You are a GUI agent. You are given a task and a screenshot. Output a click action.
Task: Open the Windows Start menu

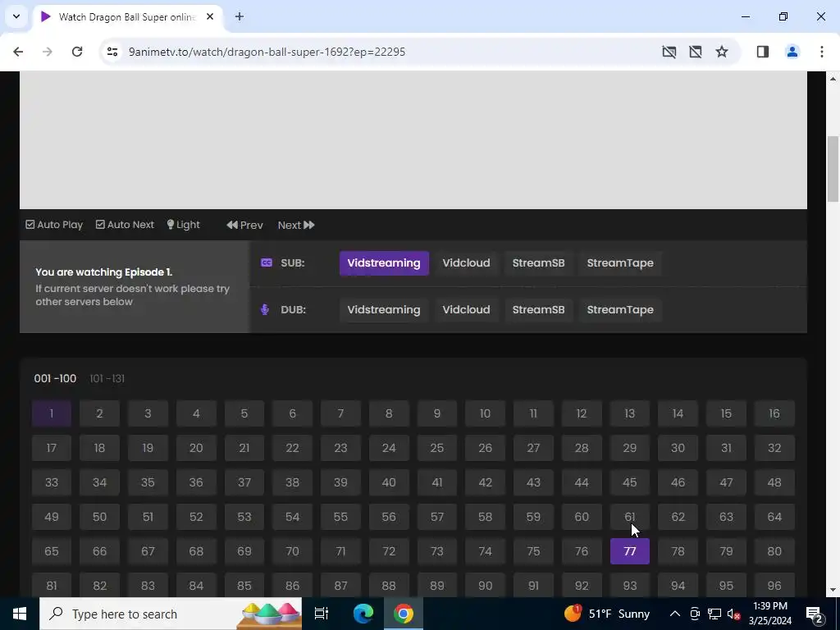[x=20, y=614]
